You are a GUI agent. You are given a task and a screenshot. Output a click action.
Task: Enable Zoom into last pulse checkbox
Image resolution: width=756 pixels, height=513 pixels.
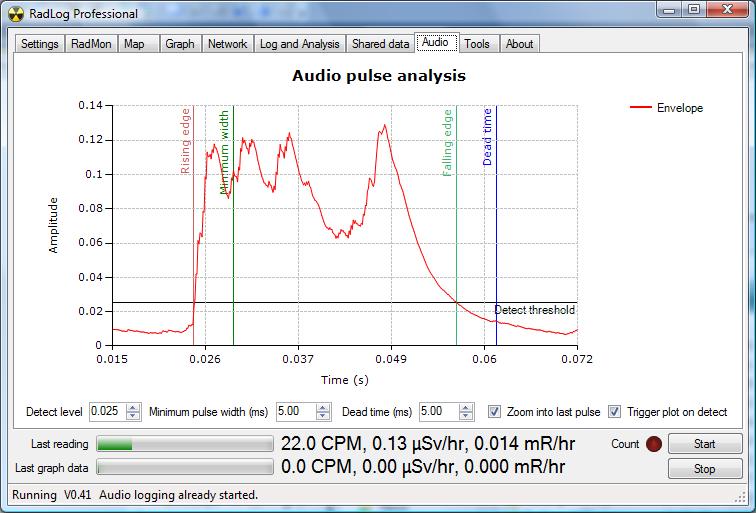point(494,412)
